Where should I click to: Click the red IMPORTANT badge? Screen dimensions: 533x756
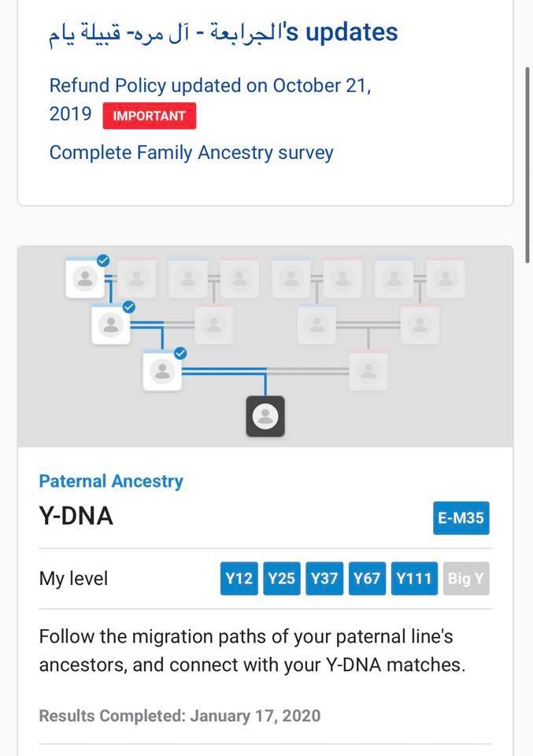[x=150, y=116]
